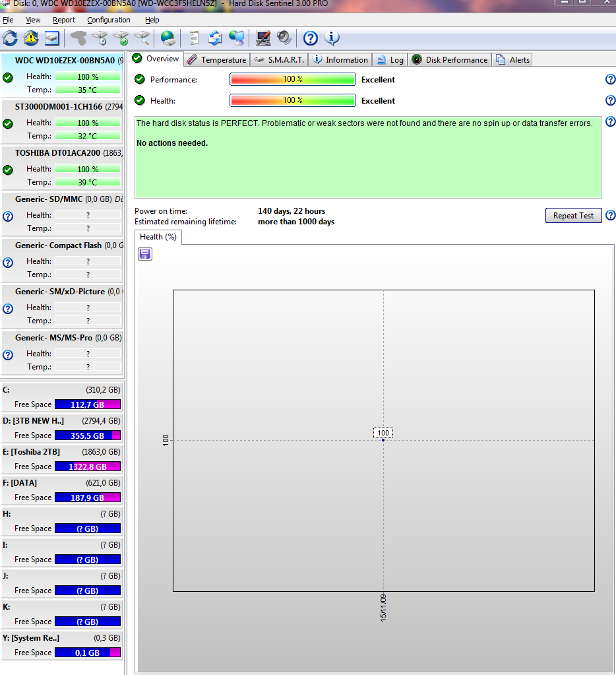This screenshot has width=616, height=675.
Task: Switch to the S.M.A.R.T. tab
Action: click(279, 59)
